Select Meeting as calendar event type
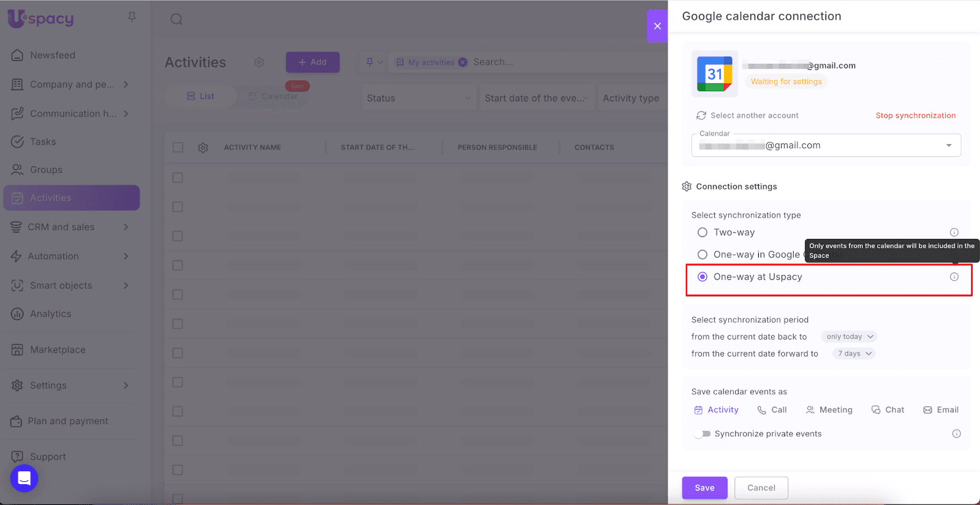The height and width of the screenshot is (505, 980). [x=829, y=410]
